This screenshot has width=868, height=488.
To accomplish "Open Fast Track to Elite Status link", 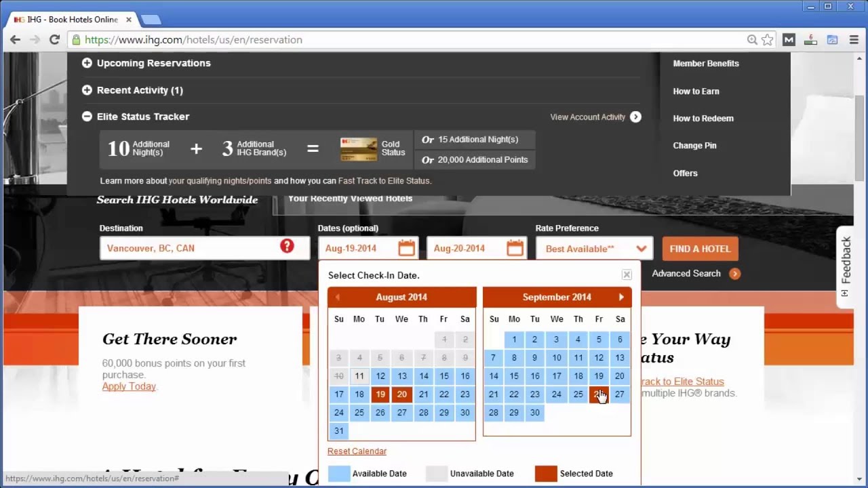I will coord(384,181).
